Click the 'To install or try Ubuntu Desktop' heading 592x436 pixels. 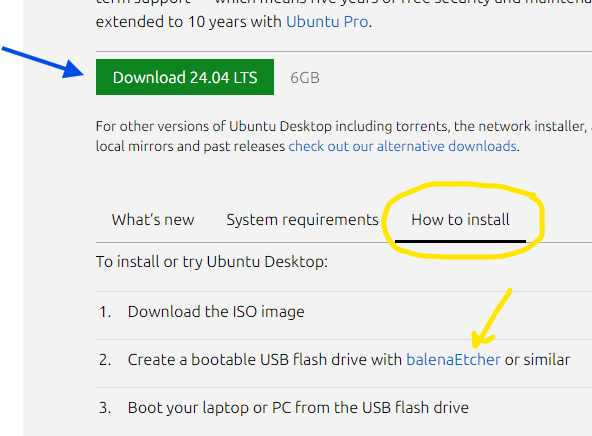coord(212,262)
